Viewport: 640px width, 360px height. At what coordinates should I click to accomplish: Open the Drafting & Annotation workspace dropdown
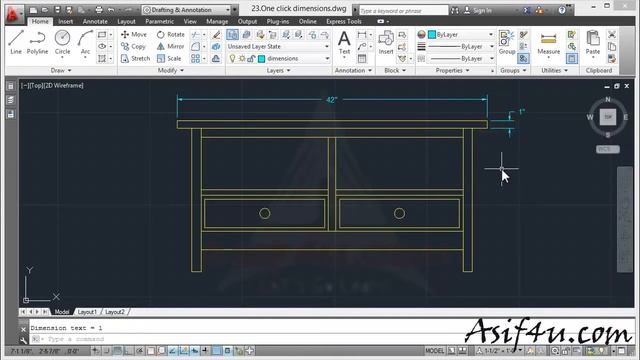coord(187,10)
